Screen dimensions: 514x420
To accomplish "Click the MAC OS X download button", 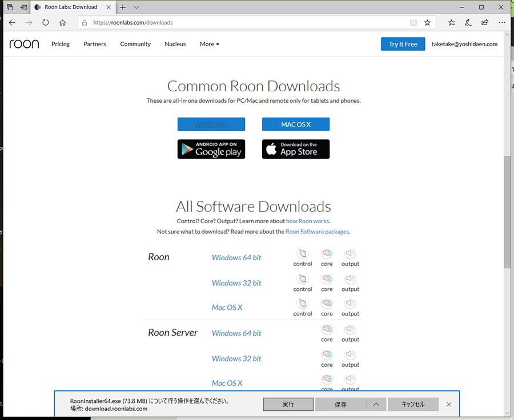I will 296,124.
